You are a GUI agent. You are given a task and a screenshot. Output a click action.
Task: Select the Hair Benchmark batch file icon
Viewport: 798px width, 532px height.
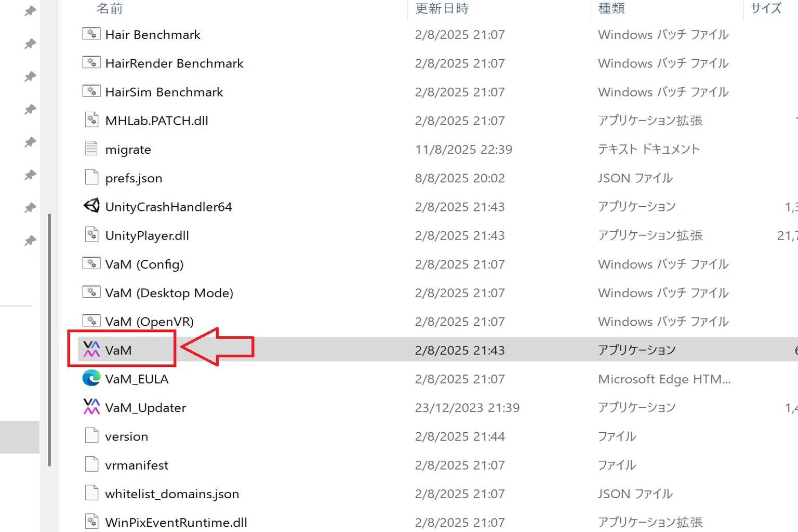click(x=91, y=34)
